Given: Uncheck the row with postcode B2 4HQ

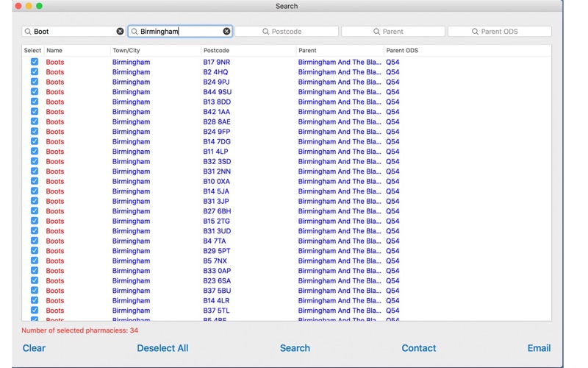Looking at the screenshot, I should 35,71.
